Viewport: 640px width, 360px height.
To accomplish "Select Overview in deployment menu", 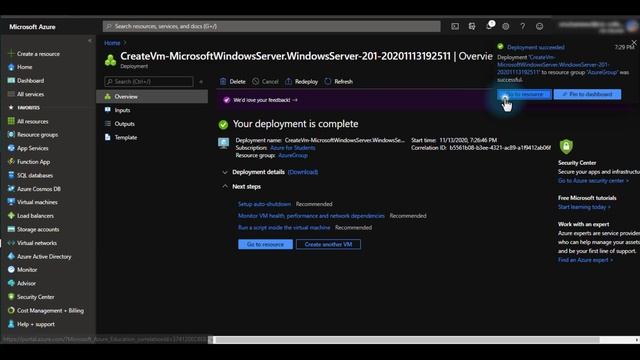I will click(152, 96).
